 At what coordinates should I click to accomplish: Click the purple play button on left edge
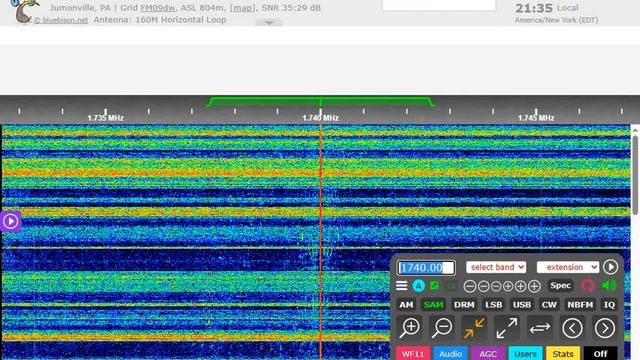point(10,221)
